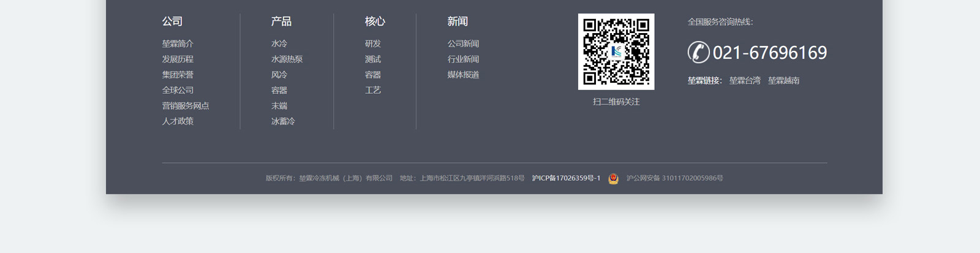
Task: Go to 堃霖简介 page
Action: click(x=178, y=44)
